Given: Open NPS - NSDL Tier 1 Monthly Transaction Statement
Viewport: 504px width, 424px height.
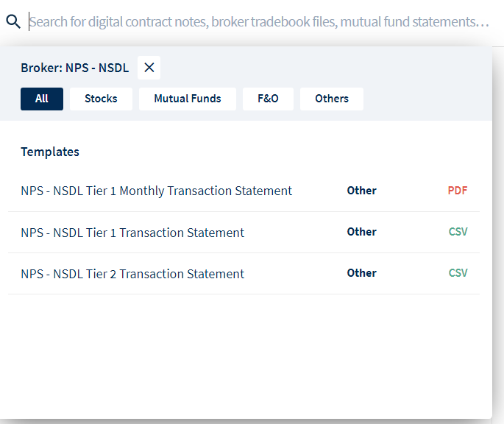Looking at the screenshot, I should pyautogui.click(x=244, y=191).
